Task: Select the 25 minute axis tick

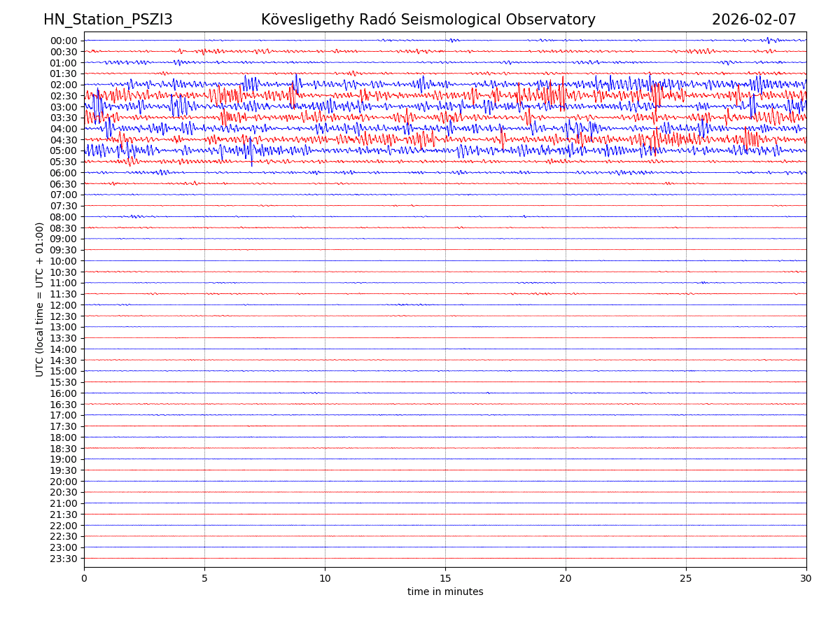Action: (x=686, y=579)
